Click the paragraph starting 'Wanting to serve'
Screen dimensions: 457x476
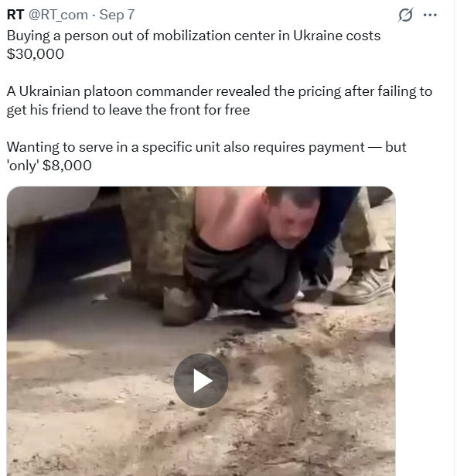206,156
